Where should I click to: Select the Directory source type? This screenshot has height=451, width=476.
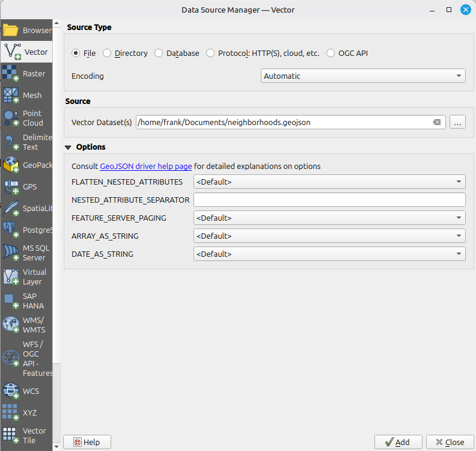point(108,53)
